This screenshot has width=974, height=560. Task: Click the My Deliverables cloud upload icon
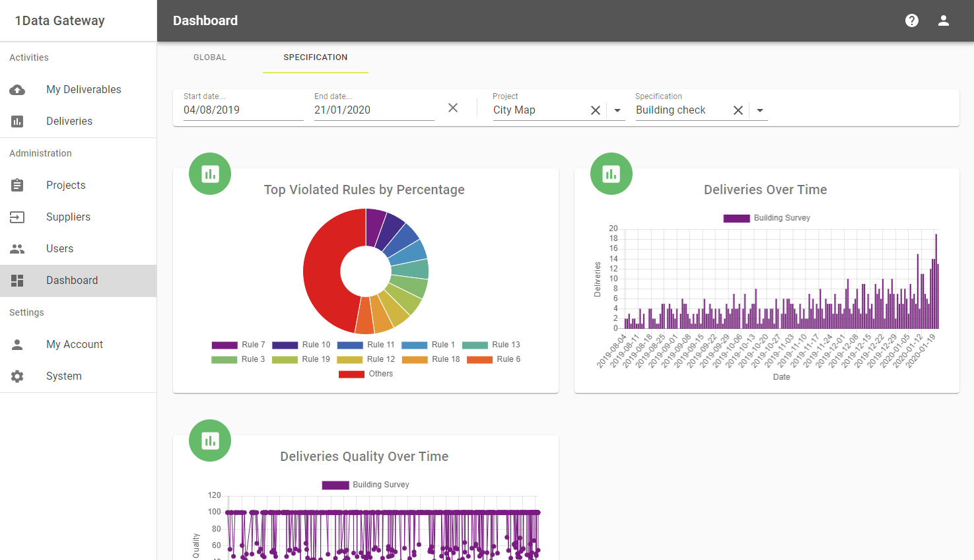pos(17,90)
